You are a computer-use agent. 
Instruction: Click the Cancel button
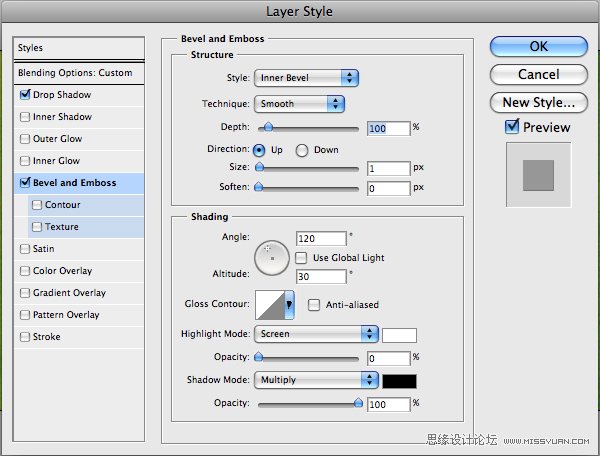(x=538, y=74)
